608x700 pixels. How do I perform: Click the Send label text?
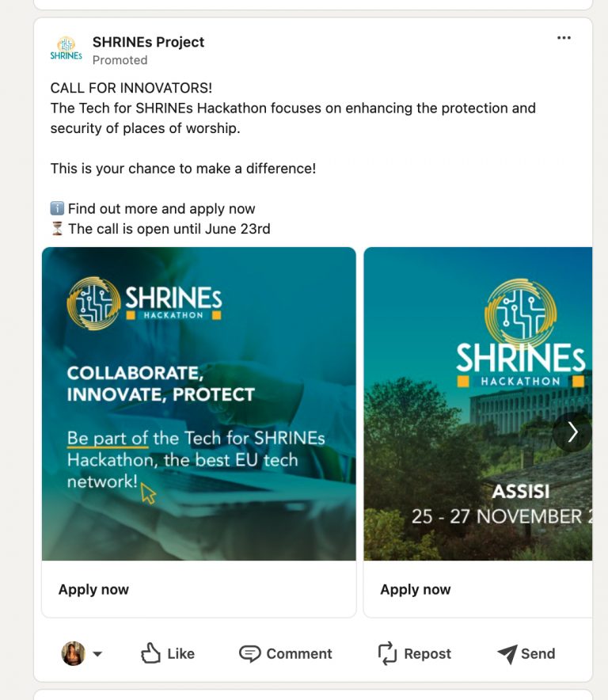538,653
